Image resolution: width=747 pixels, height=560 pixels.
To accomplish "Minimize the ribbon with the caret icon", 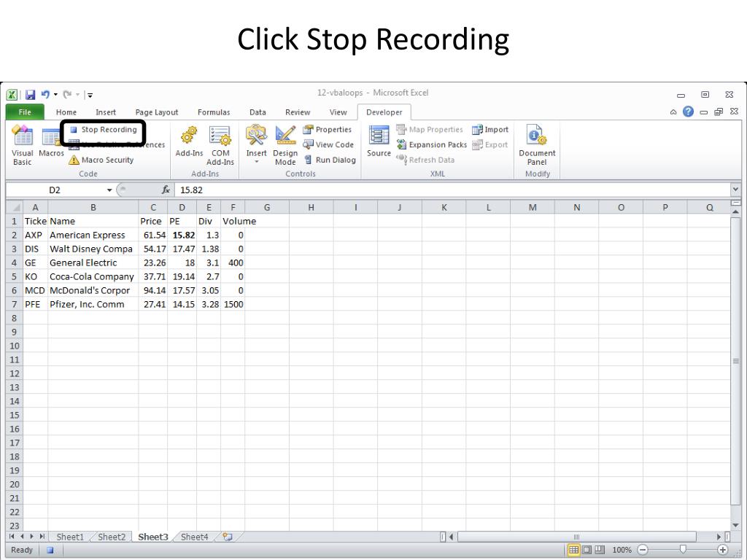I will (673, 112).
